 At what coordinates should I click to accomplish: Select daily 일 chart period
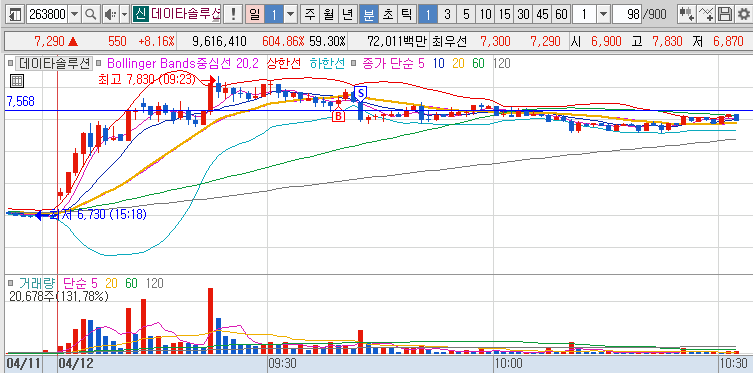(x=255, y=14)
